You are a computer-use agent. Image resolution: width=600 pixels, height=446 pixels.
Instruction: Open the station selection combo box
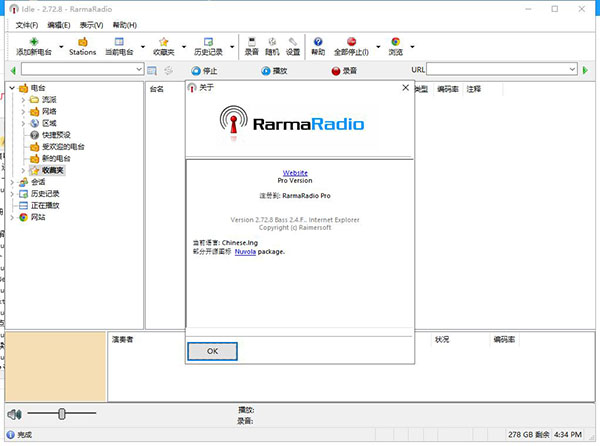click(x=83, y=69)
